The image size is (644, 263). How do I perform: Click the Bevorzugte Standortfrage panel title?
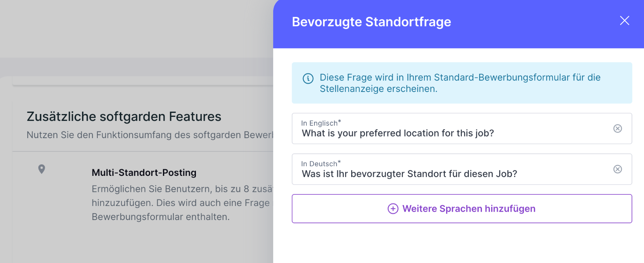point(371,22)
